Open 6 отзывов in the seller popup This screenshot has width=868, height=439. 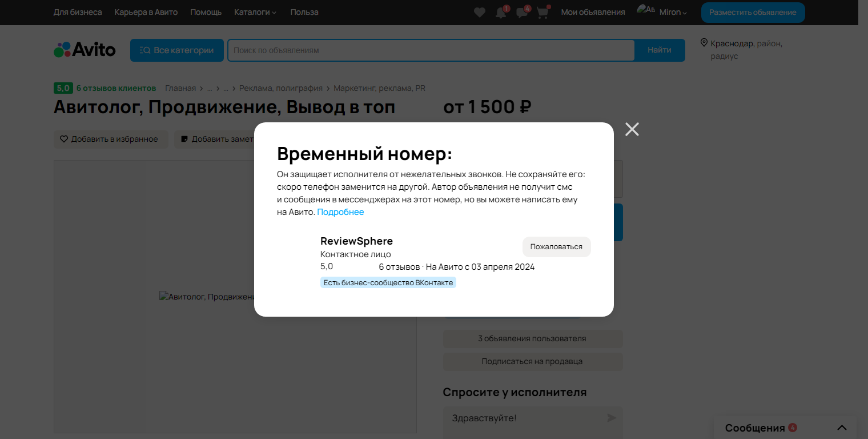[x=399, y=267]
